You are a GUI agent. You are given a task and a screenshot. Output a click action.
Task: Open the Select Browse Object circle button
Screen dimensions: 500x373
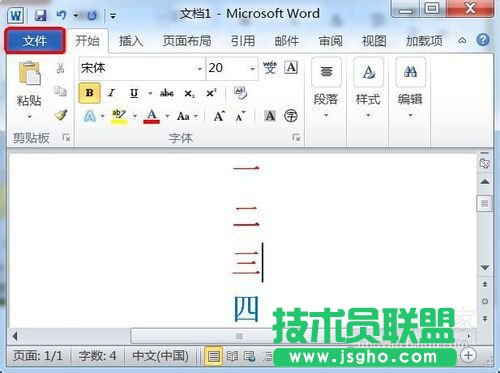pyautogui.click(x=485, y=301)
